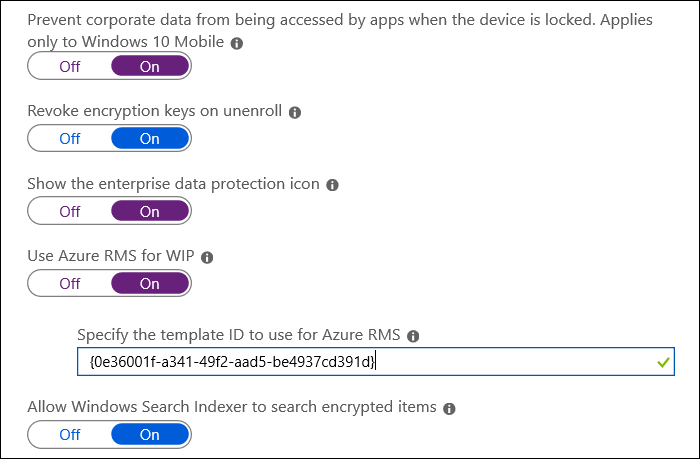The image size is (700, 459).
Task: Turn On Show enterprise data protection icon
Action: point(149,211)
